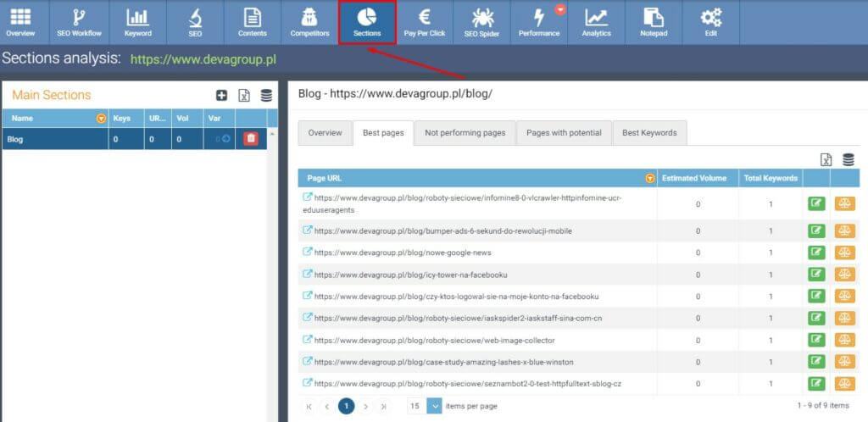The height and width of the screenshot is (422, 868).
Task: Open Name column filter in Main Sections
Action: pyautogui.click(x=102, y=119)
